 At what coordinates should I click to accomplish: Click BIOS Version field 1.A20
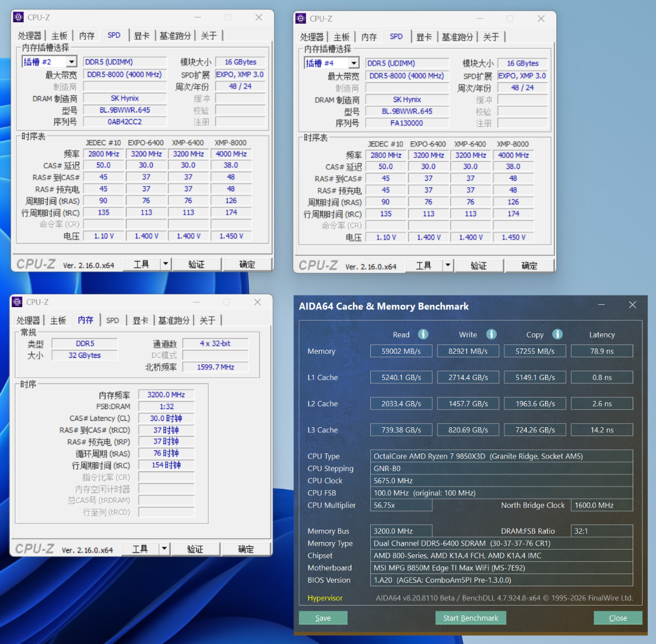coord(501,579)
